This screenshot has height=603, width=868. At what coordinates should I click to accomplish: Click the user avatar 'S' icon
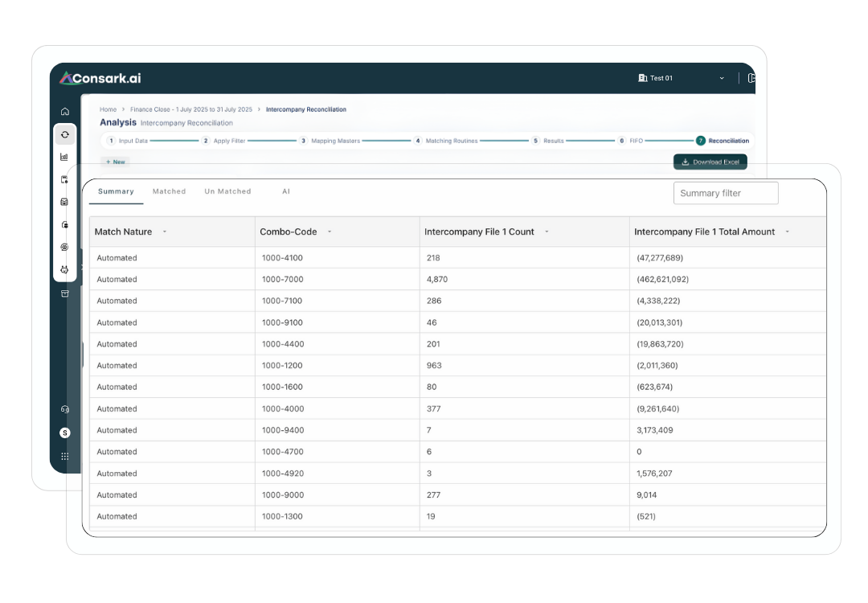tap(65, 433)
